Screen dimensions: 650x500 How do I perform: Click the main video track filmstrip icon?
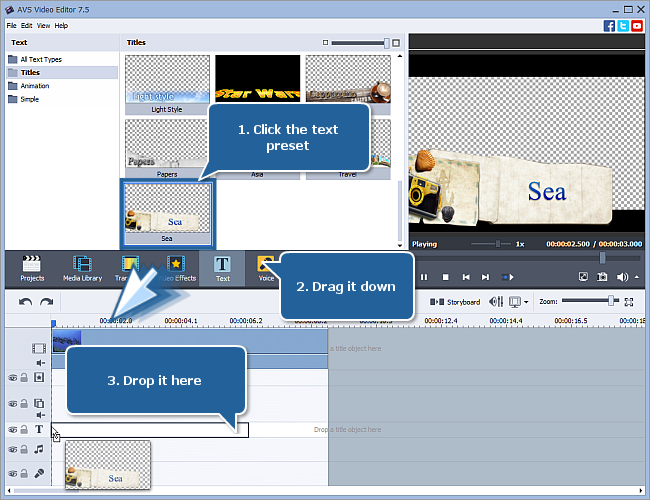[x=39, y=348]
